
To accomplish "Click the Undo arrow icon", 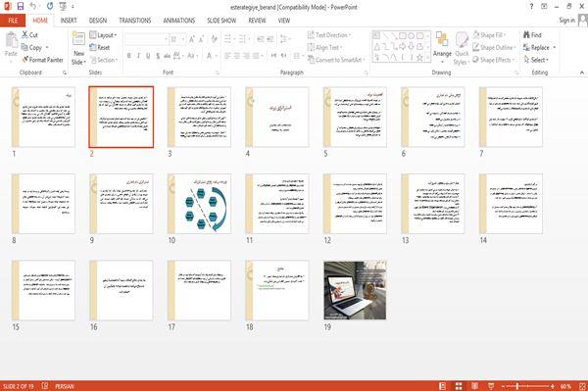I will point(33,7).
